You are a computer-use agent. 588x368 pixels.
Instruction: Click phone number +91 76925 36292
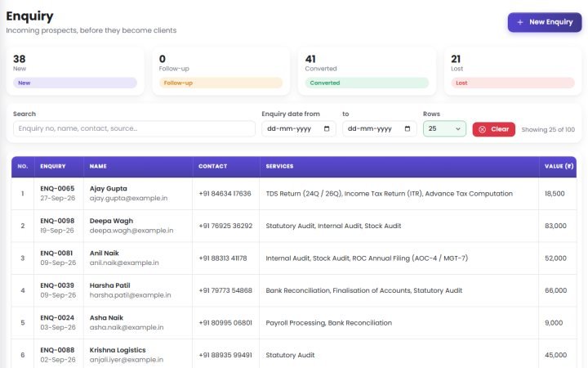(225, 226)
